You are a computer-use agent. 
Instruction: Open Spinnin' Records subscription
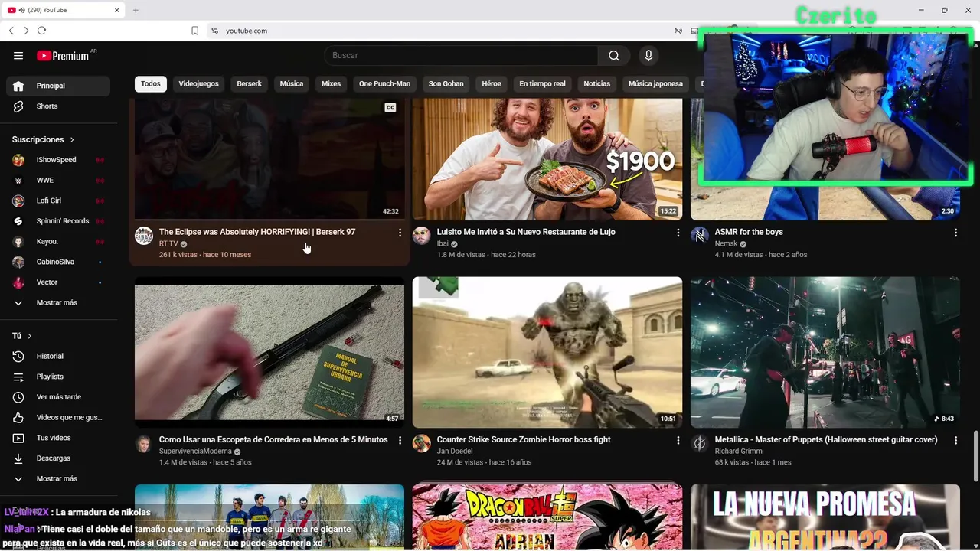pos(58,221)
